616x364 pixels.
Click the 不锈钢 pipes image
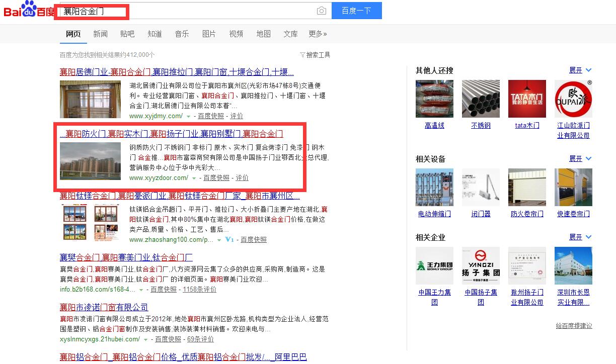(x=481, y=99)
